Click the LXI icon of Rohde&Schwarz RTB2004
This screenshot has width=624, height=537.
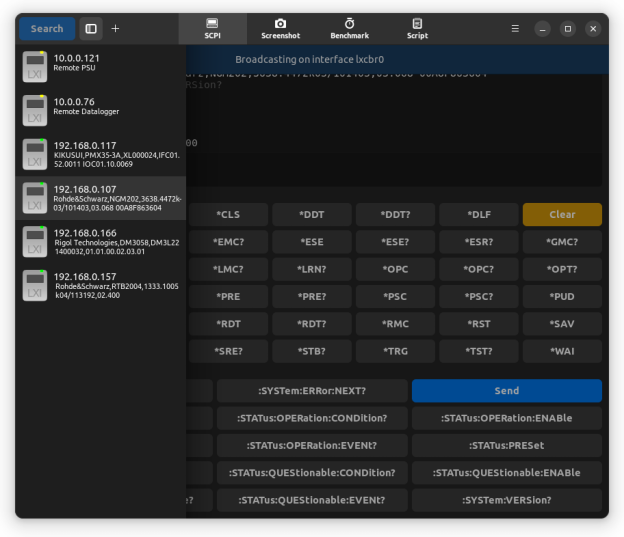click(35, 285)
